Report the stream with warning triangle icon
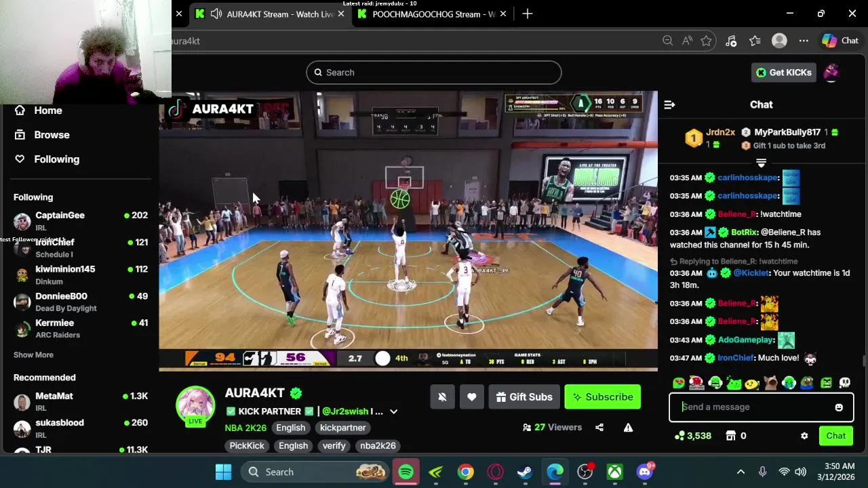868x488 pixels. tap(628, 428)
